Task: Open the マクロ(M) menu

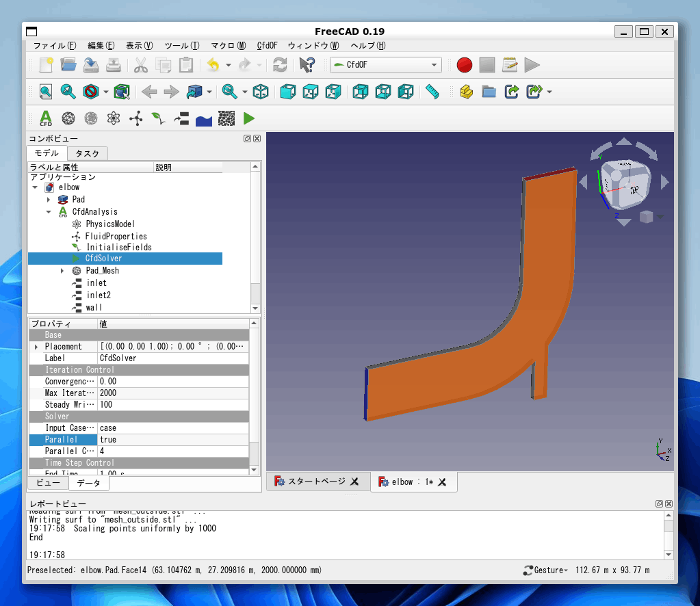Action: 228,46
